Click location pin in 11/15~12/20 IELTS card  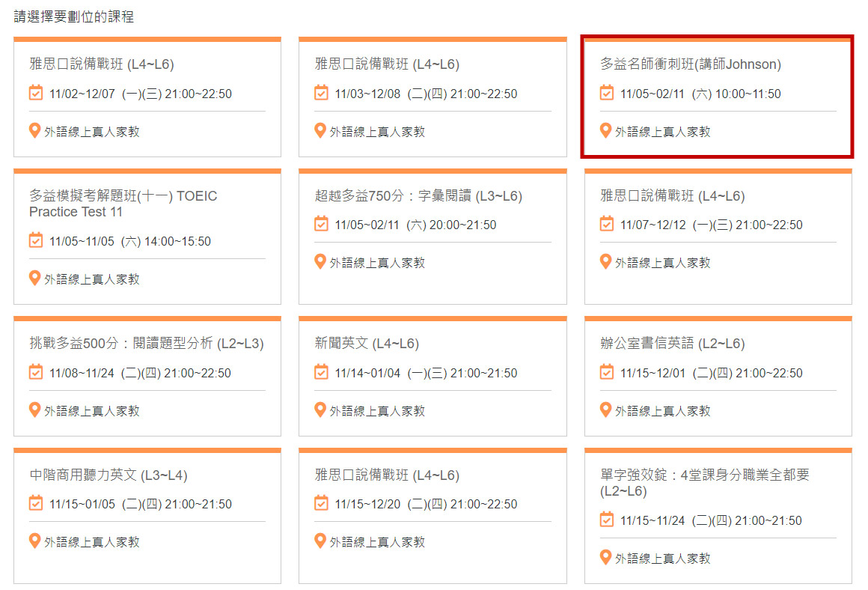(x=320, y=541)
